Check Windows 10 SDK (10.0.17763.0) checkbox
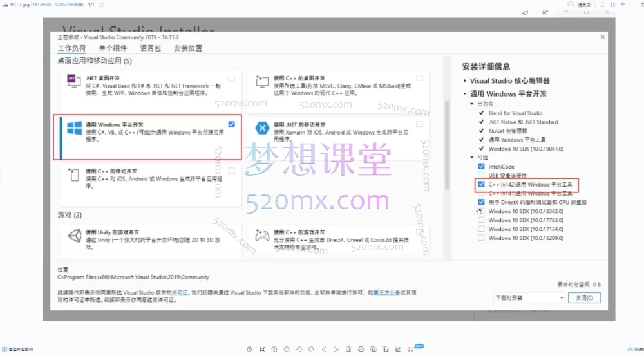Screen dimensions: 644x356 [x=481, y=220]
